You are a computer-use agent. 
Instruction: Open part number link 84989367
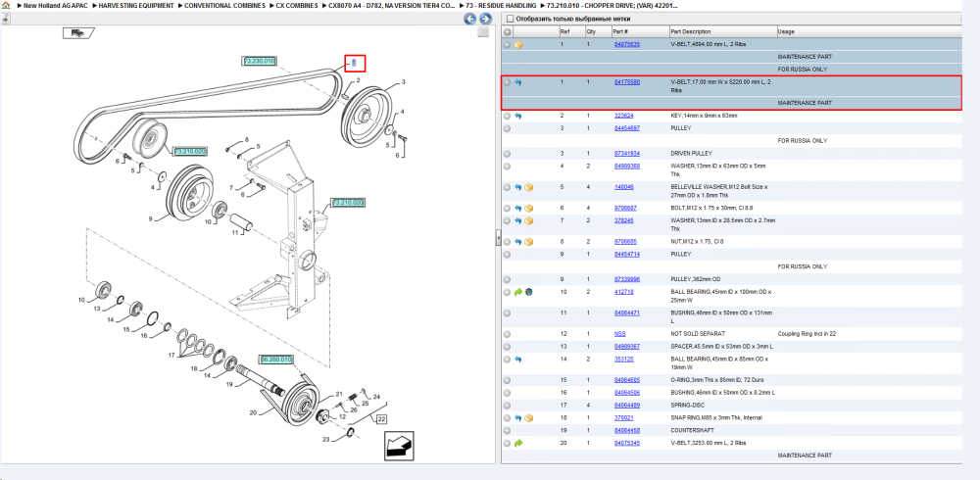627,346
